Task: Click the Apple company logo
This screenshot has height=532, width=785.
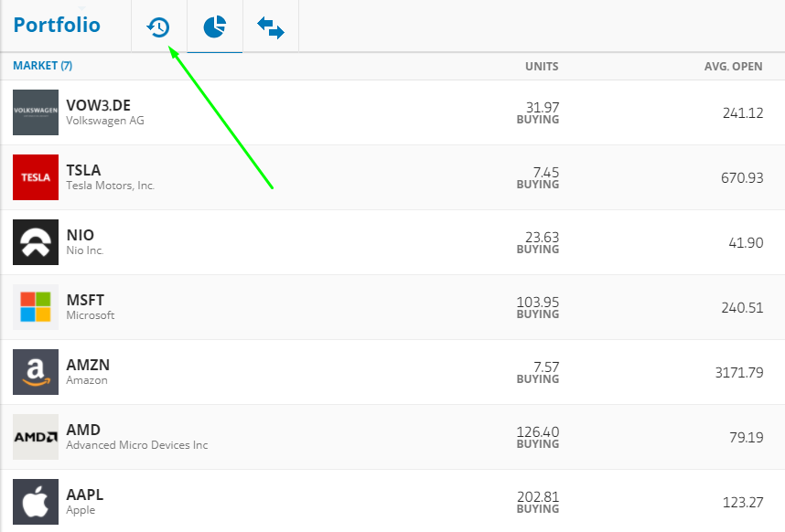Action: pyautogui.click(x=34, y=501)
